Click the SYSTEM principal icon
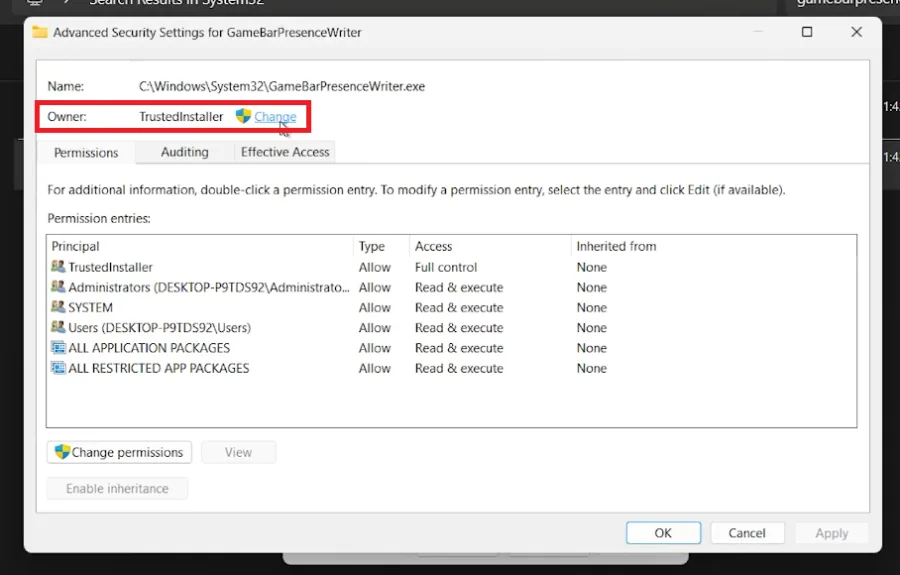This screenshot has height=575, width=900. pos(58,306)
